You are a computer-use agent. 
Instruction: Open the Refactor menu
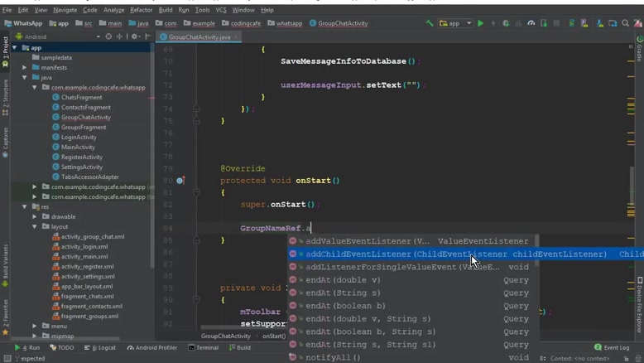(141, 10)
